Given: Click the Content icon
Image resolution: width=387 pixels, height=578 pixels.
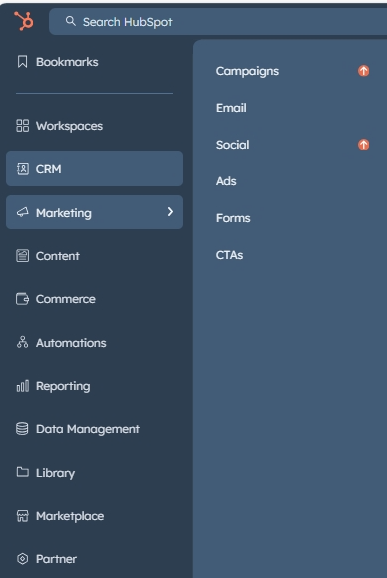Looking at the screenshot, I should (x=22, y=255).
